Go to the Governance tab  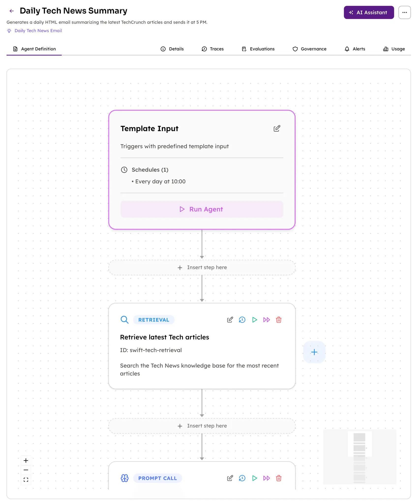309,49
